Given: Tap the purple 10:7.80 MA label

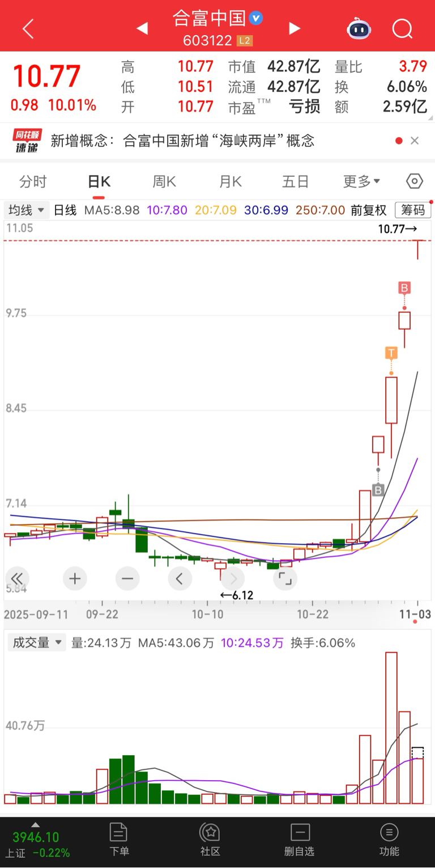Looking at the screenshot, I should click(167, 210).
